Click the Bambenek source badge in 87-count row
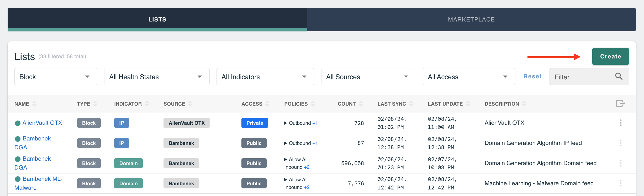This screenshot has width=644, height=196. pyautogui.click(x=181, y=143)
